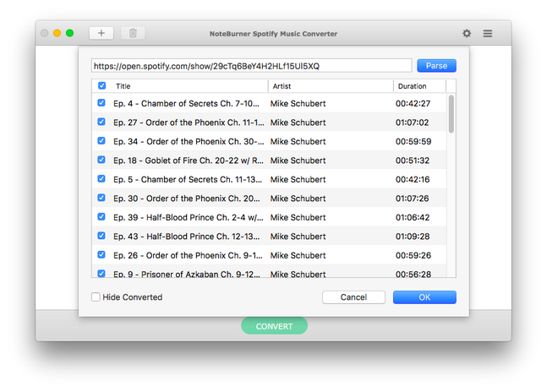Screen dimensions: 547x392
Task: Sort list by Title column header
Action: pyautogui.click(x=186, y=86)
